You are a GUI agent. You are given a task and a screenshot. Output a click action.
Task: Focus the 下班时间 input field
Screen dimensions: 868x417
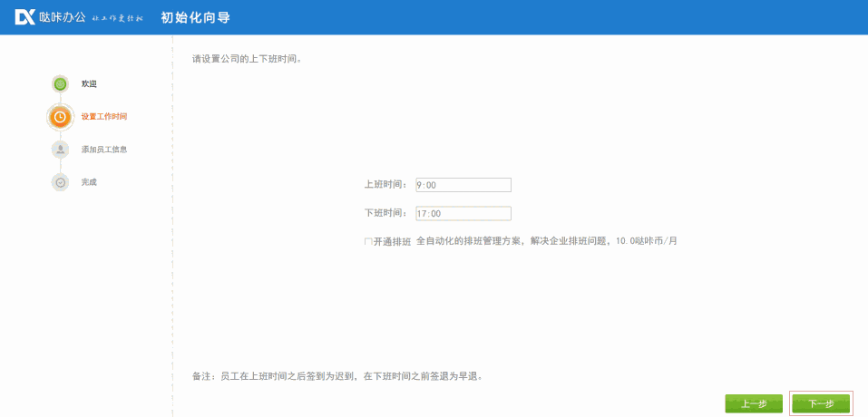463,213
